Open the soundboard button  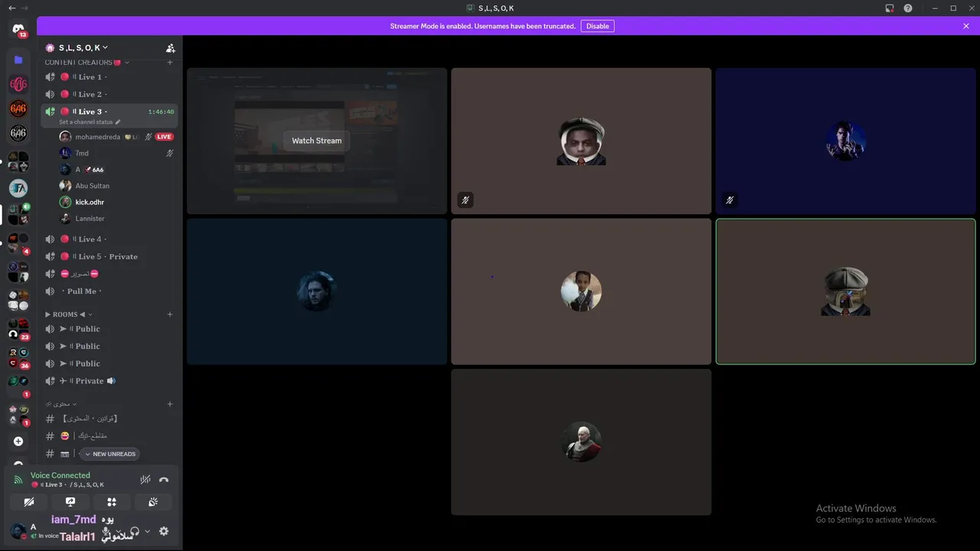(153, 502)
